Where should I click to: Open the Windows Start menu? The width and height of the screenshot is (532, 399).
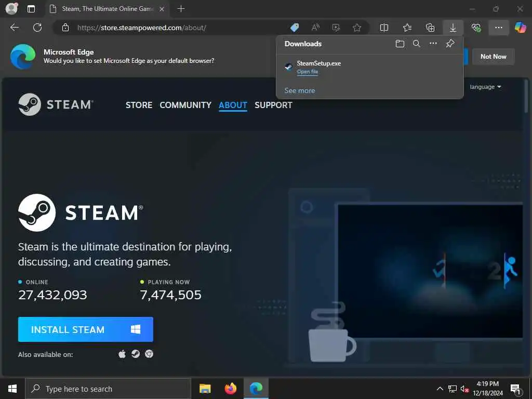tap(12, 389)
